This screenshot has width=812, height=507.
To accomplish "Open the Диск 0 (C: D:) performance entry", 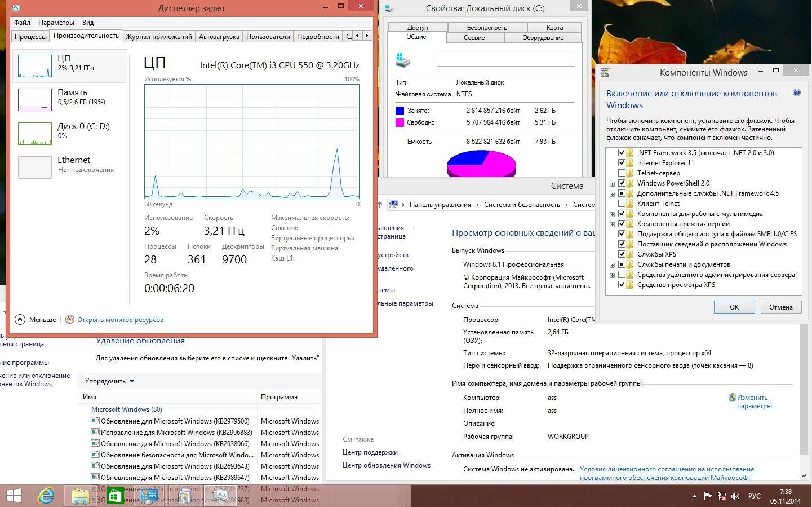I will click(x=70, y=133).
